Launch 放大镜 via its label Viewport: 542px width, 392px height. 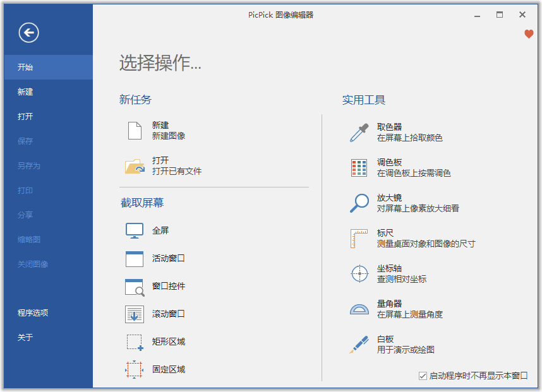pyautogui.click(x=390, y=198)
